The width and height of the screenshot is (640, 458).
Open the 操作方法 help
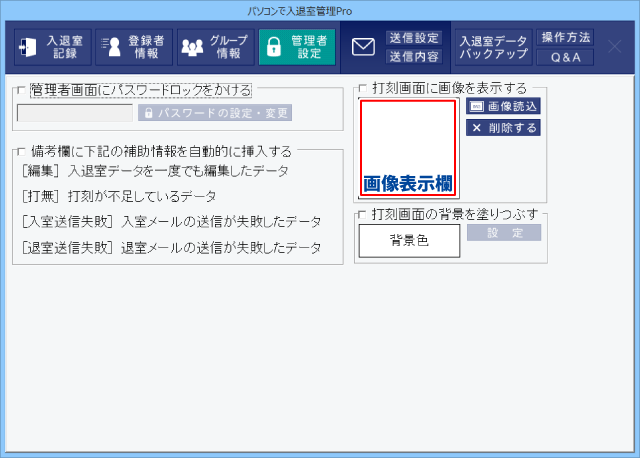click(x=565, y=38)
